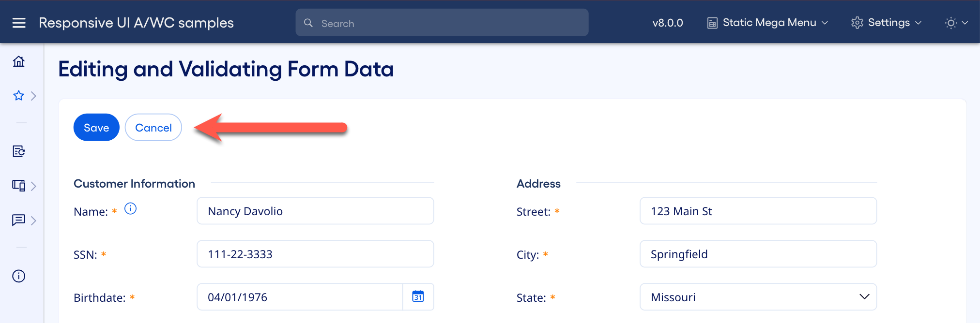Expand the chat messages sidebar chevron

coord(33,220)
